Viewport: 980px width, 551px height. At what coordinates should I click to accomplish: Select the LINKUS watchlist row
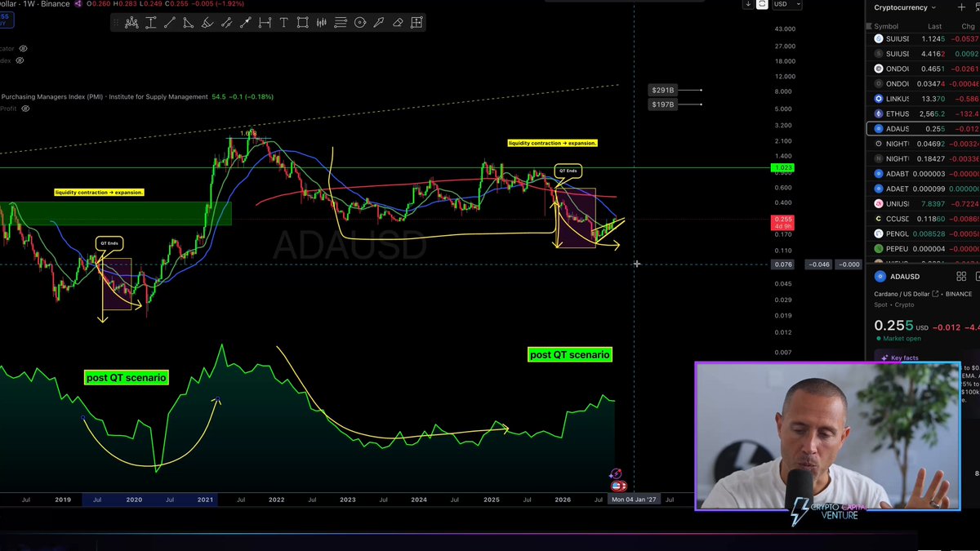(x=923, y=99)
